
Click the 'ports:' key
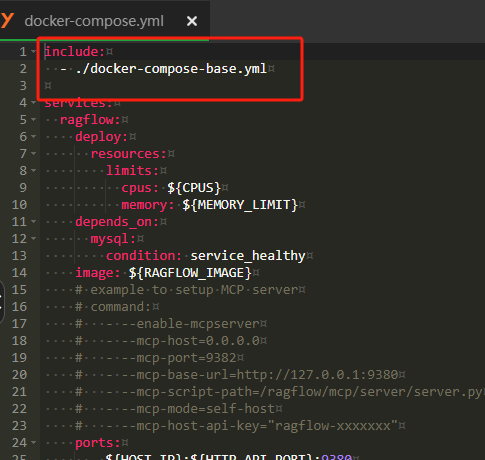coord(98,443)
